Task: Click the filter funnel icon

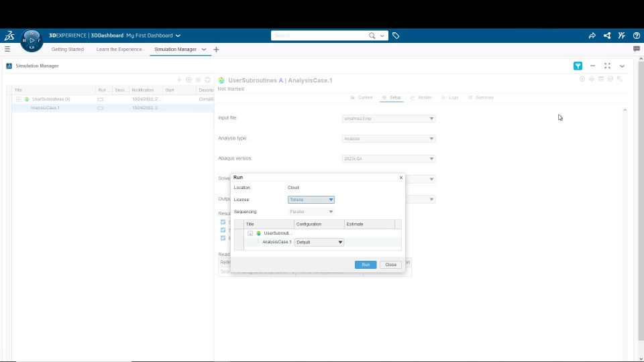Action: [578, 66]
